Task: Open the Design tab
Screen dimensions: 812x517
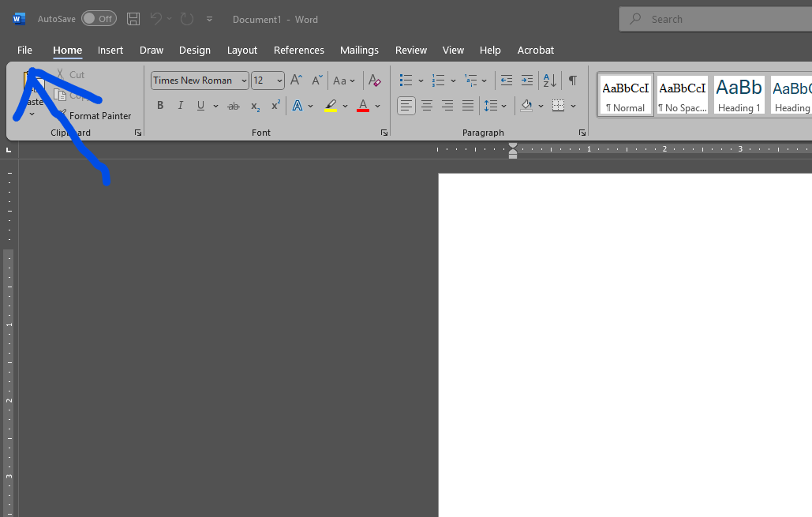Action: pyautogui.click(x=195, y=51)
